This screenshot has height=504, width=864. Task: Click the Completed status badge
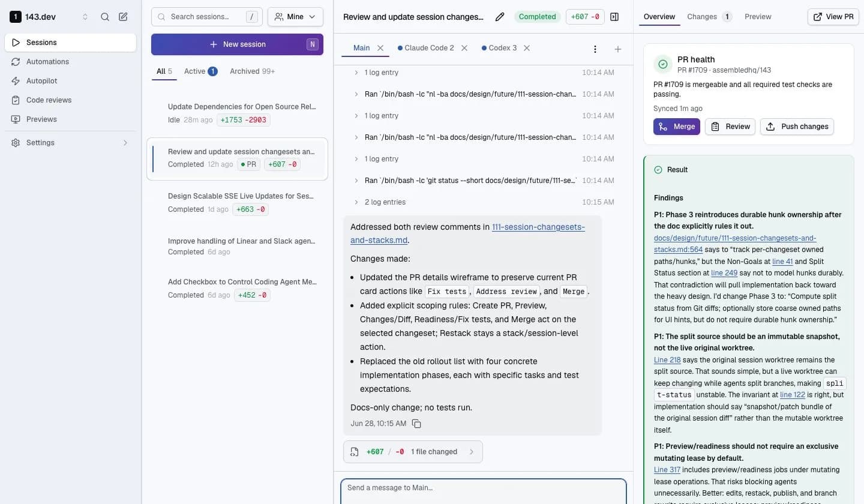537,17
